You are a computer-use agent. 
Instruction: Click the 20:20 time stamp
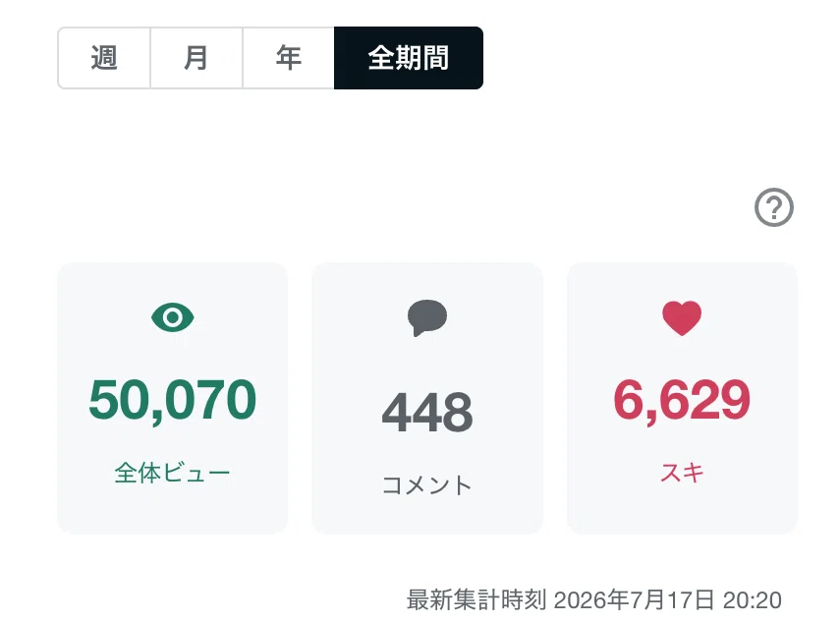pos(753,600)
